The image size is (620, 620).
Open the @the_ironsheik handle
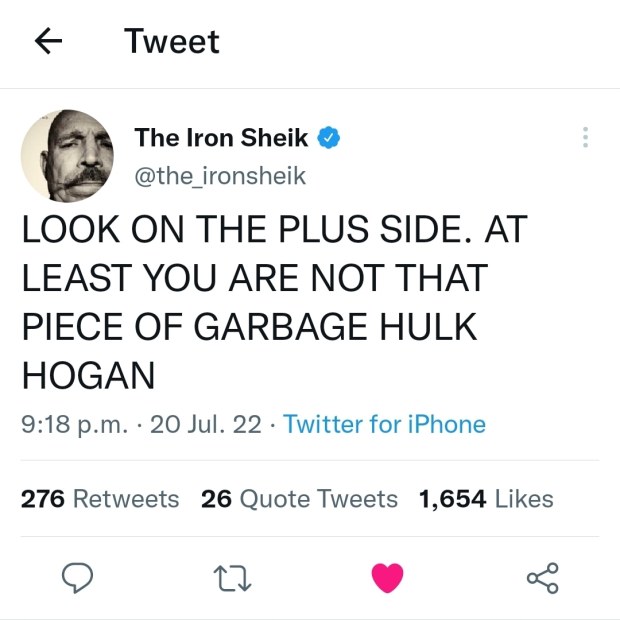click(x=221, y=176)
